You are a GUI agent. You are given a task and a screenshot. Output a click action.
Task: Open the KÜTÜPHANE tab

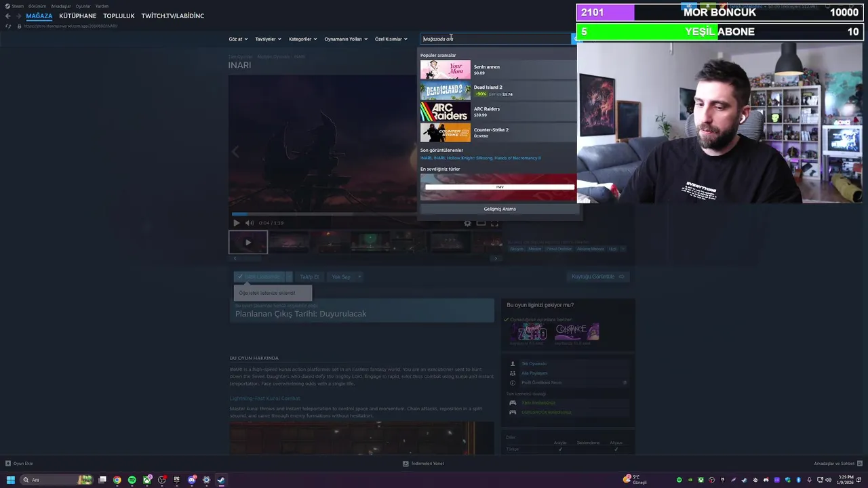[77, 16]
